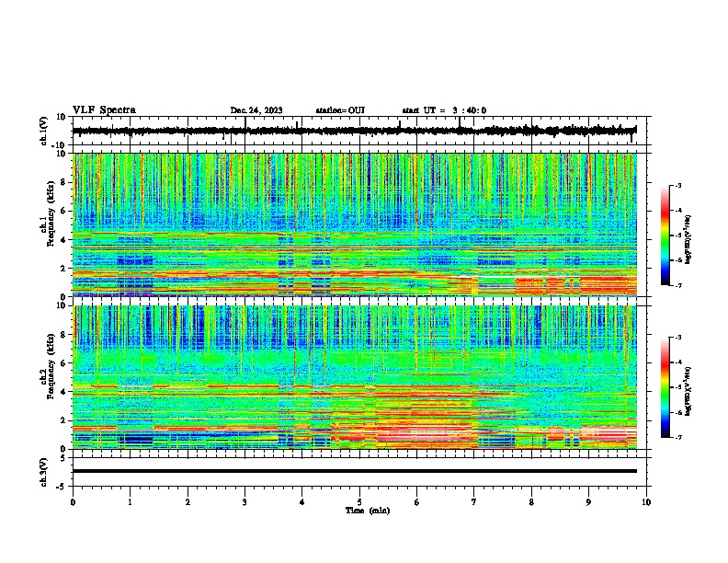Image resolution: width=728 pixels, height=563 pixels.
Task: Click the 'VLF Spectra' title text
Action: click(104, 110)
